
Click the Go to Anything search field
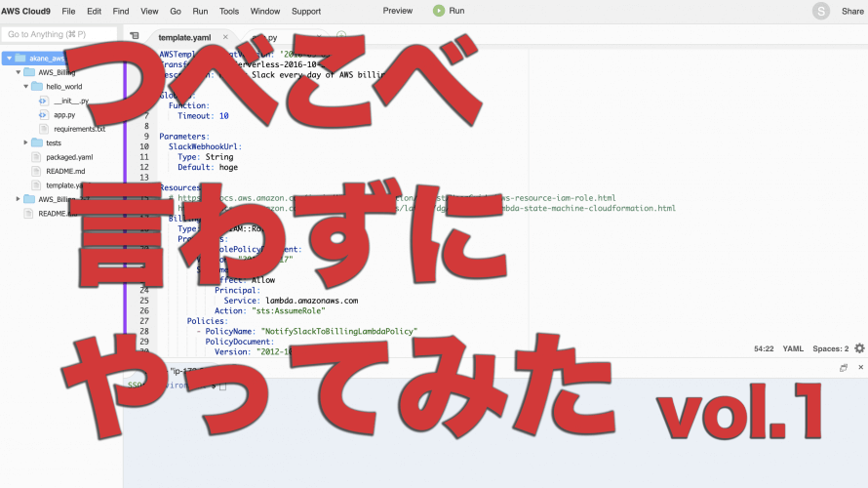coord(59,34)
